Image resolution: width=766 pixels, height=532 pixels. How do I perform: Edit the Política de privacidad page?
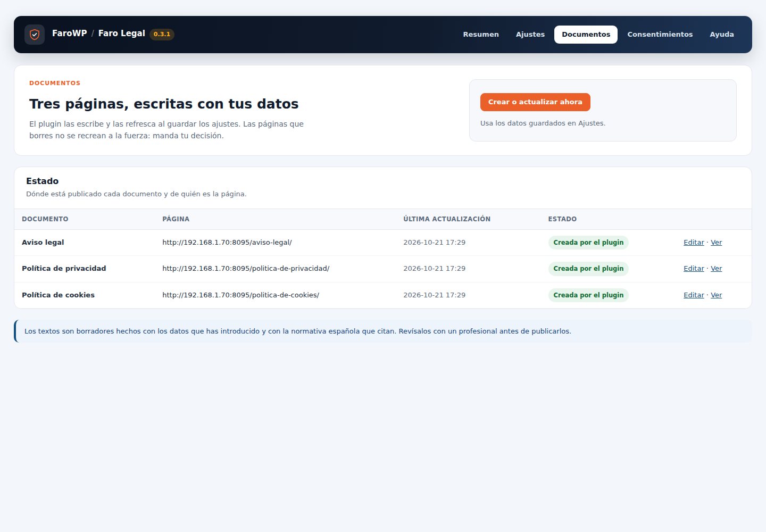[694, 269]
